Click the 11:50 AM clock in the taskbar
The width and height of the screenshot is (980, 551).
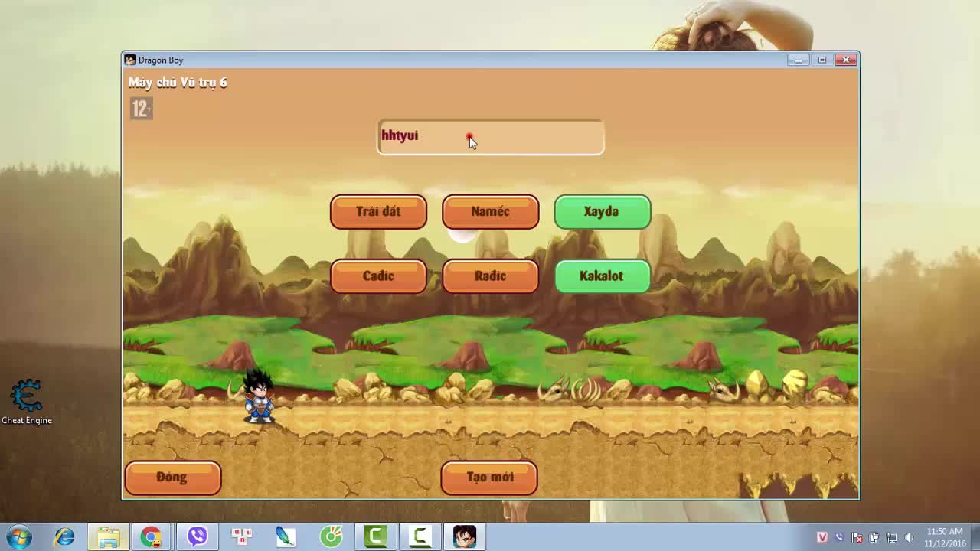pyautogui.click(x=945, y=537)
